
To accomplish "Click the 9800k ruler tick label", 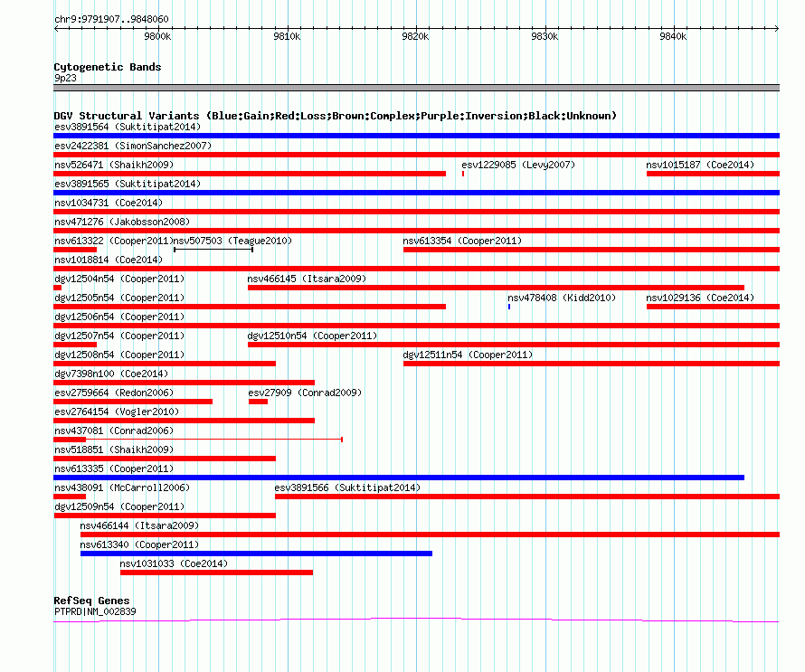I will (157, 36).
